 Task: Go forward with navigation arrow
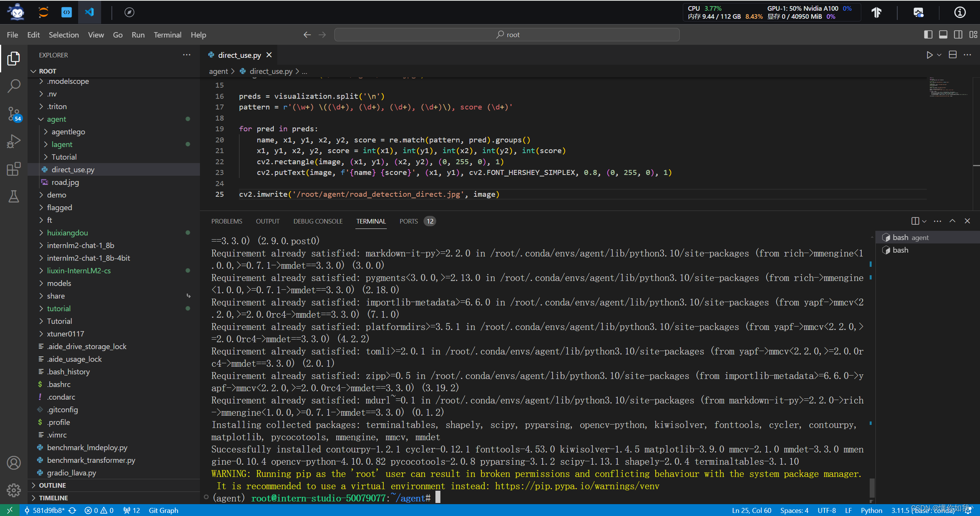click(x=322, y=35)
